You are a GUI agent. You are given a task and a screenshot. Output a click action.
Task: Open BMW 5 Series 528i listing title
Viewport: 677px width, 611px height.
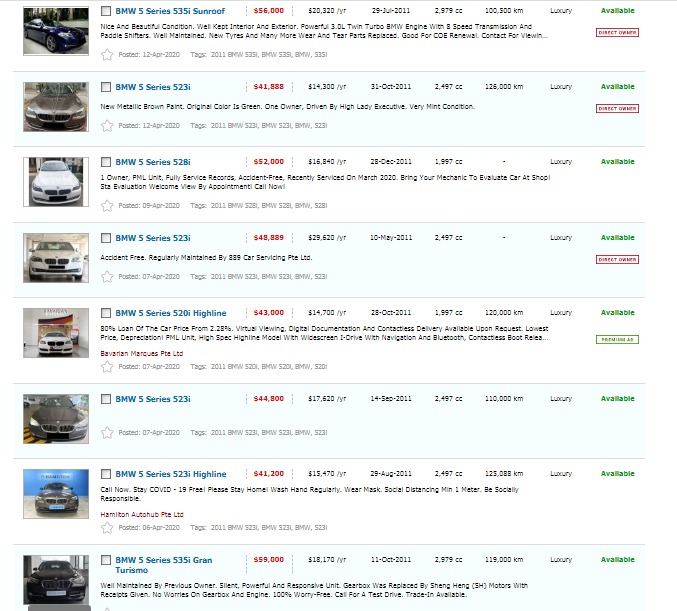[153, 162]
